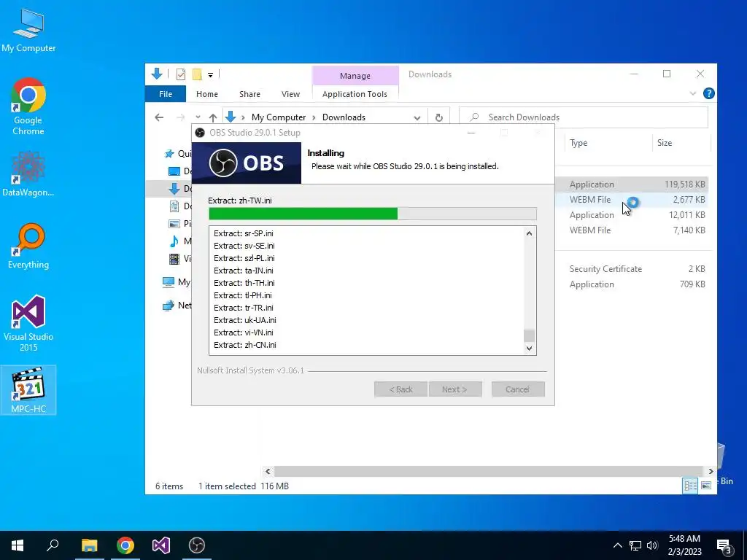Screen dimensions: 747x560
Task: Click New Folder icon in quick access toolbar
Action: click(197, 74)
